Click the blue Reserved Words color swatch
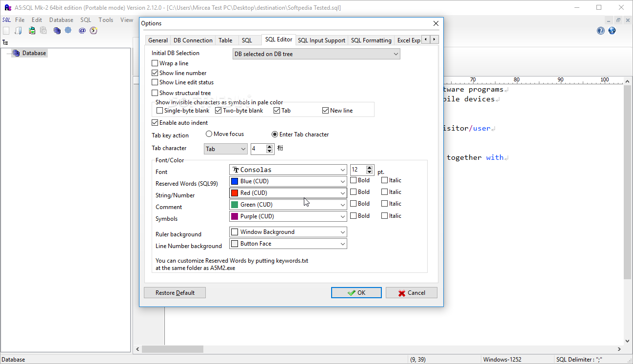Image resolution: width=633 pixels, height=364 pixels. 235,181
